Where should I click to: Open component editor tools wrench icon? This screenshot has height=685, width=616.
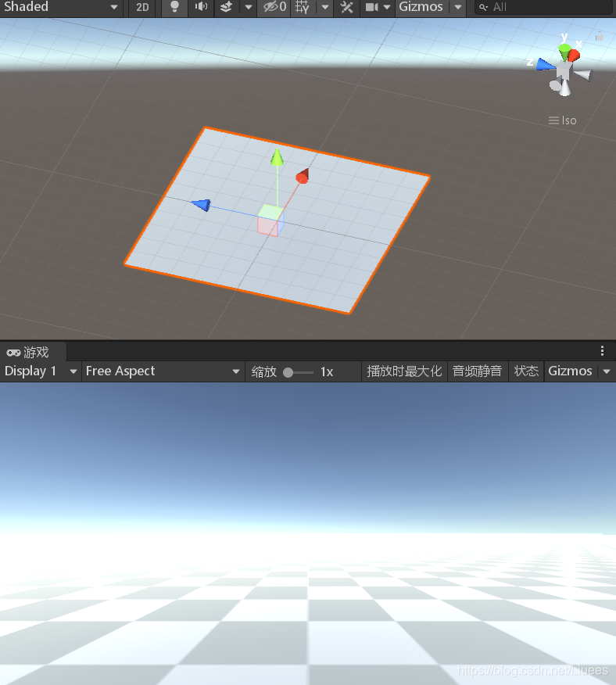coord(346,7)
